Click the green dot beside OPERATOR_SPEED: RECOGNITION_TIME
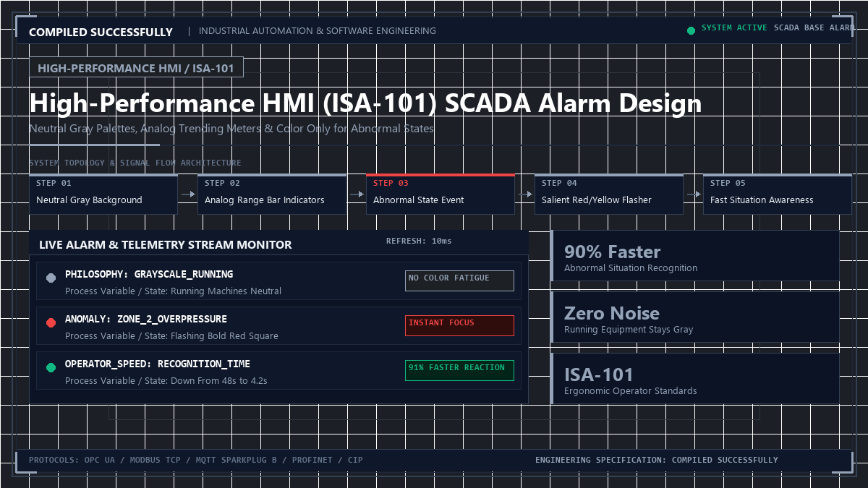This screenshot has height=488, width=868. (51, 368)
